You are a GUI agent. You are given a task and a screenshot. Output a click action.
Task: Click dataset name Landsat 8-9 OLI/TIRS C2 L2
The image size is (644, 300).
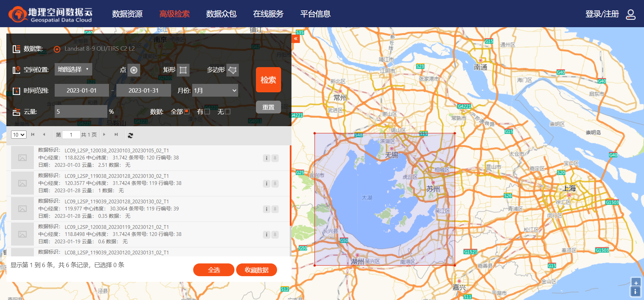[100, 49]
